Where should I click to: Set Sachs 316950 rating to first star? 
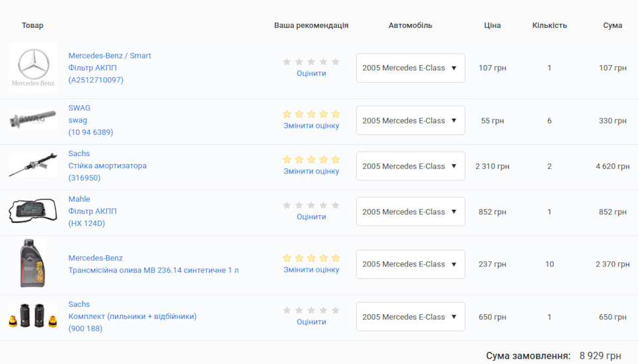coord(287,159)
